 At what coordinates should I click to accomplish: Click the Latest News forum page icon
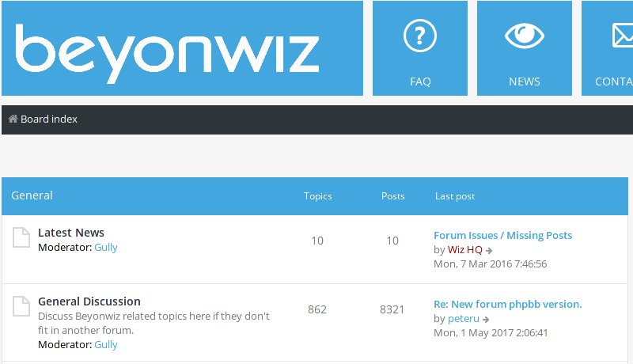[x=21, y=237]
